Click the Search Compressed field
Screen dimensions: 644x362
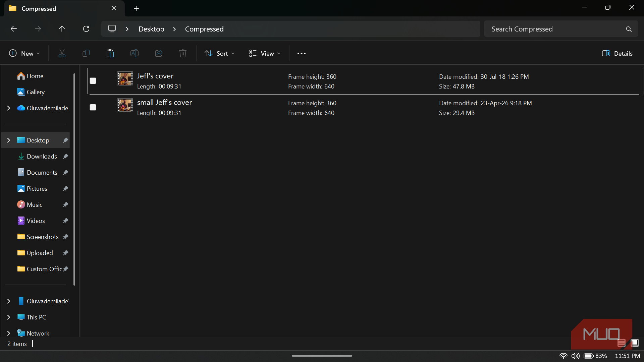(561, 29)
